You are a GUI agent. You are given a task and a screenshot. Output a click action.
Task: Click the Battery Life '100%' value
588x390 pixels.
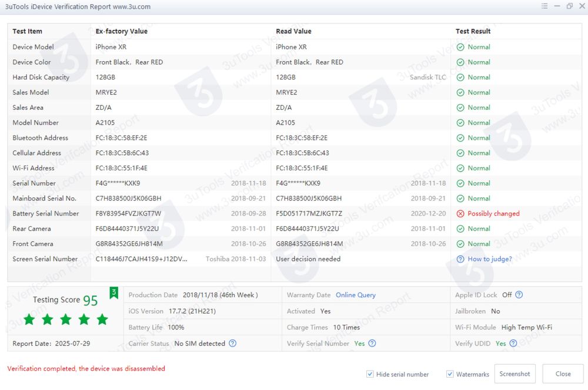pyautogui.click(x=176, y=327)
